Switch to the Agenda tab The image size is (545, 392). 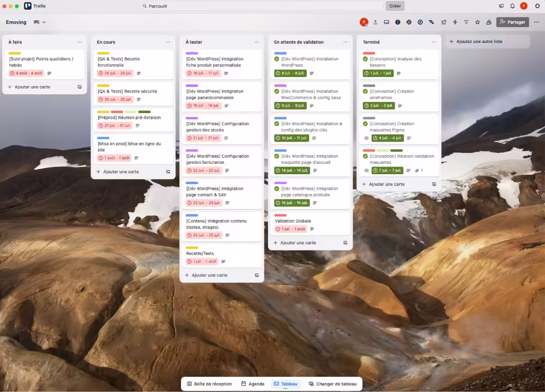252,384
